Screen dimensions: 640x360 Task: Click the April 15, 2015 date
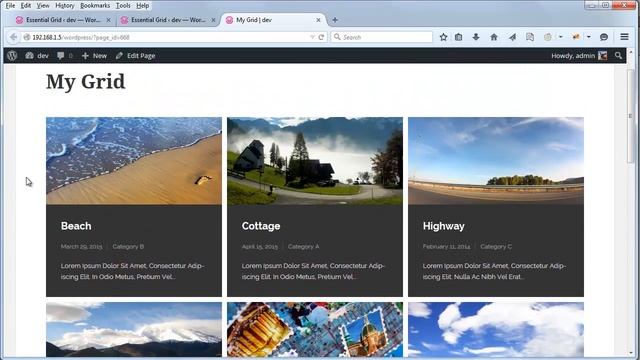(260, 247)
